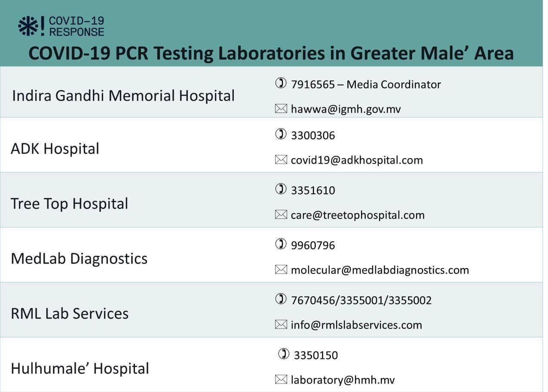Click phone icon beside MedLab number 9960796
548x392 pixels.
[x=281, y=244]
